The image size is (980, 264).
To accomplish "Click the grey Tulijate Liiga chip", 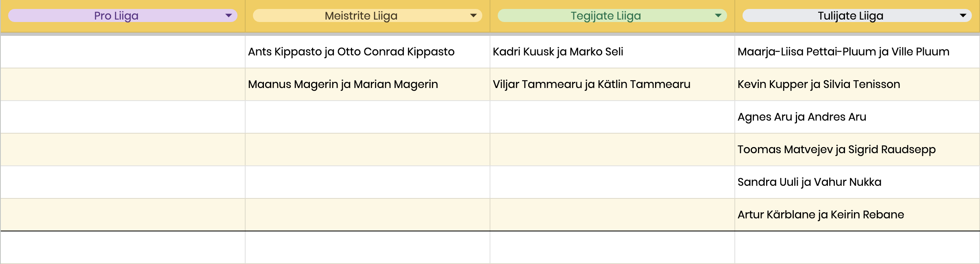I will (x=857, y=15).
